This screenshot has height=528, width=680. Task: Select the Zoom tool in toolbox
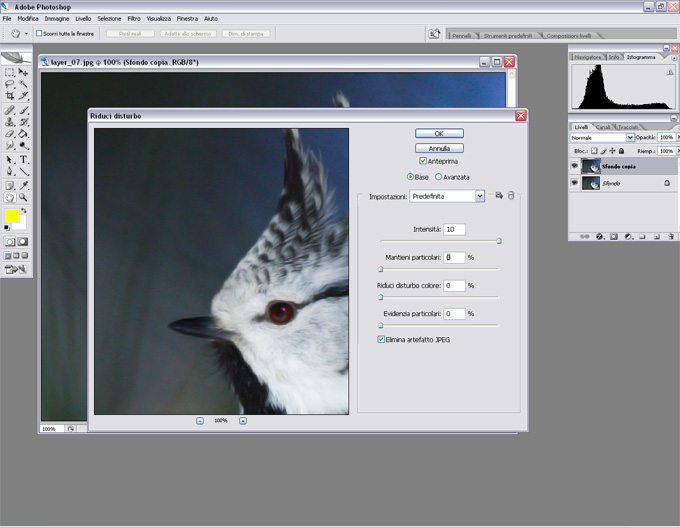tap(23, 198)
